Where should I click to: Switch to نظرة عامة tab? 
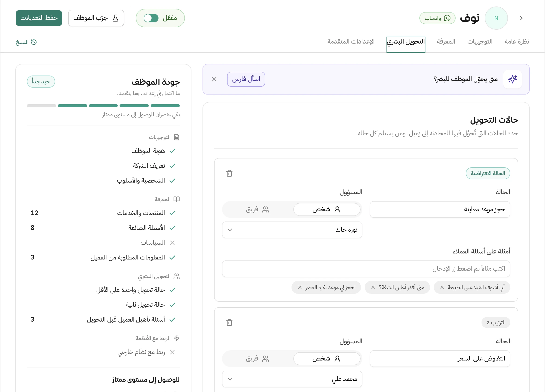point(517,41)
